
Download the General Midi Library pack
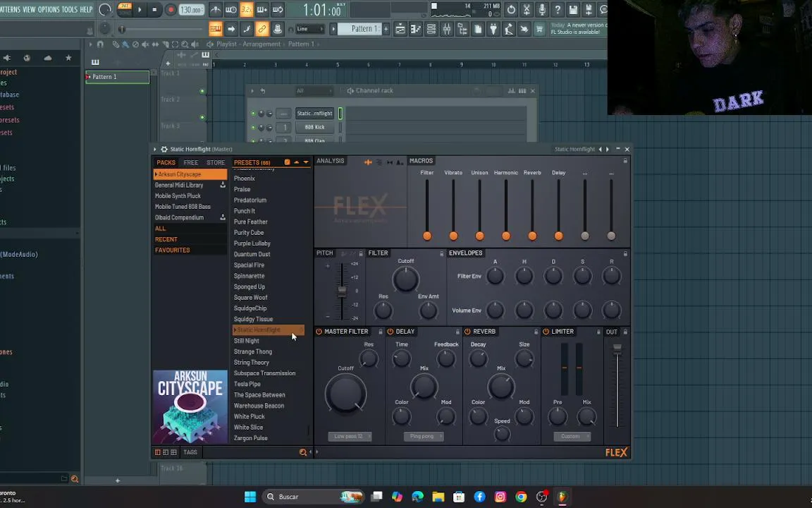223,185
